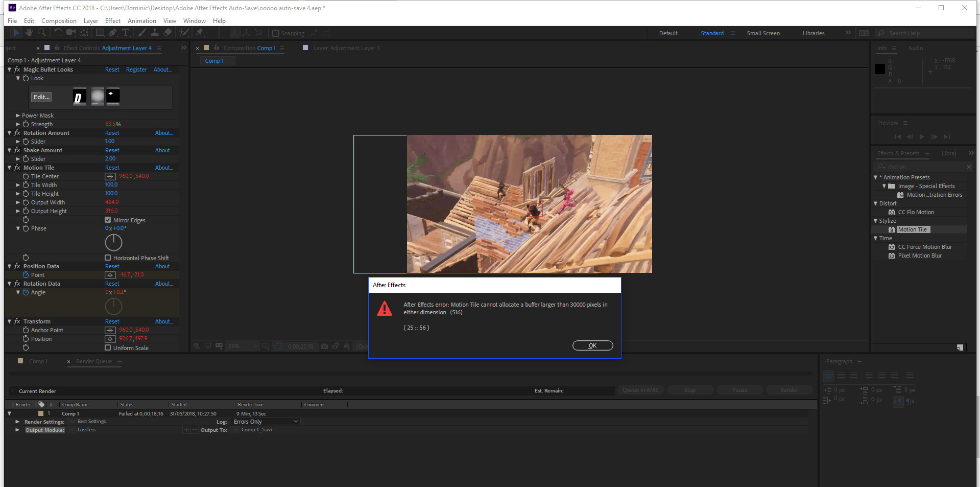Expand the Tile Width property
This screenshot has width=980, height=487.
pos(18,185)
